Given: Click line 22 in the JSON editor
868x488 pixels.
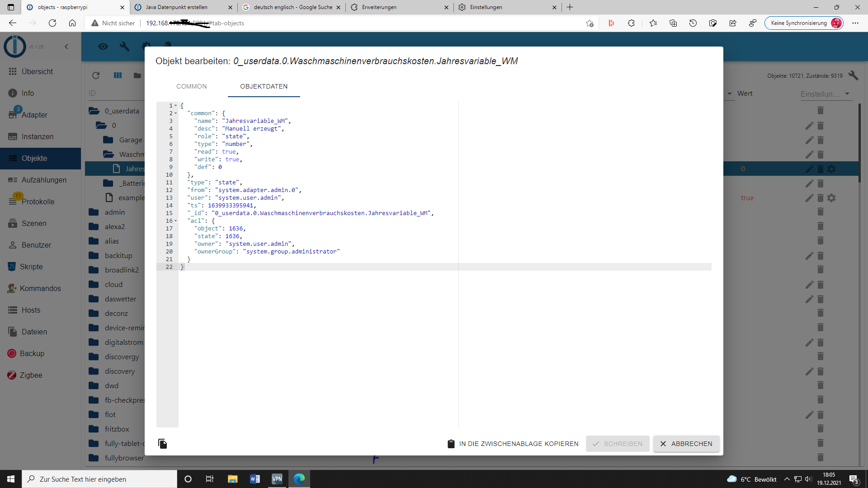Looking at the screenshot, I should point(316,267).
